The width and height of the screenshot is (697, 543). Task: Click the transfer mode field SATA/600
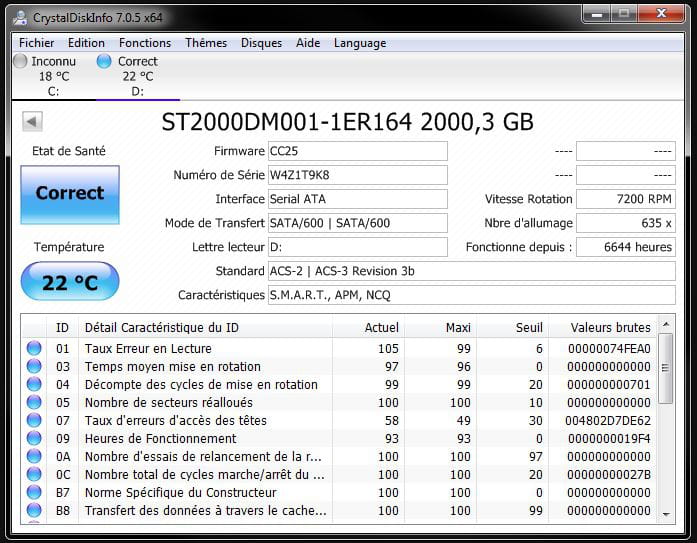[x=357, y=223]
